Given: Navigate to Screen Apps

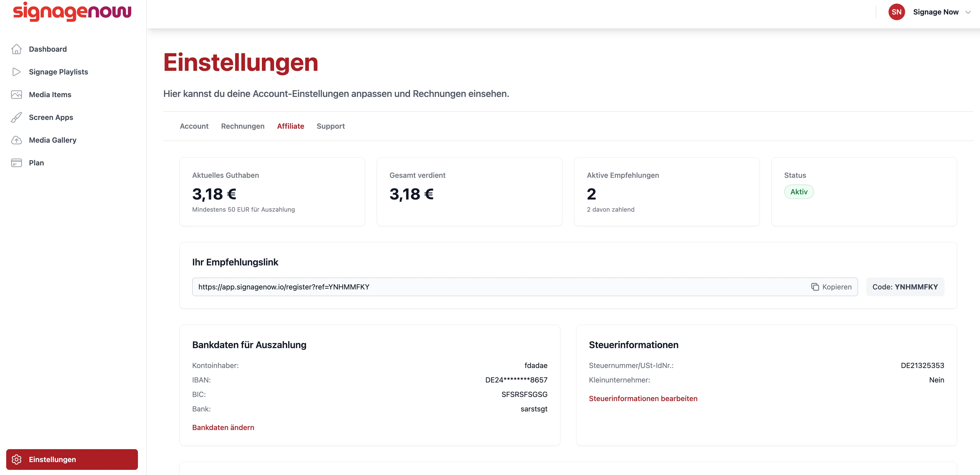Looking at the screenshot, I should [x=72, y=117].
